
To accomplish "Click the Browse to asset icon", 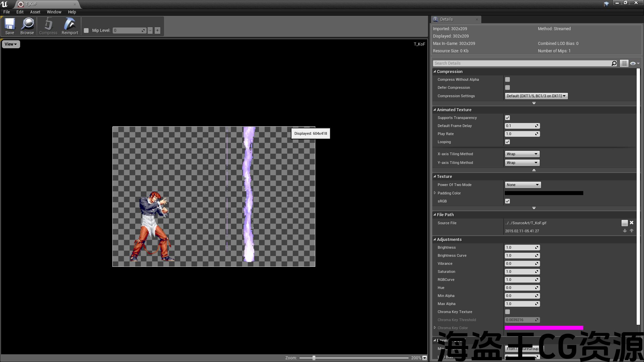I will 27,26.
